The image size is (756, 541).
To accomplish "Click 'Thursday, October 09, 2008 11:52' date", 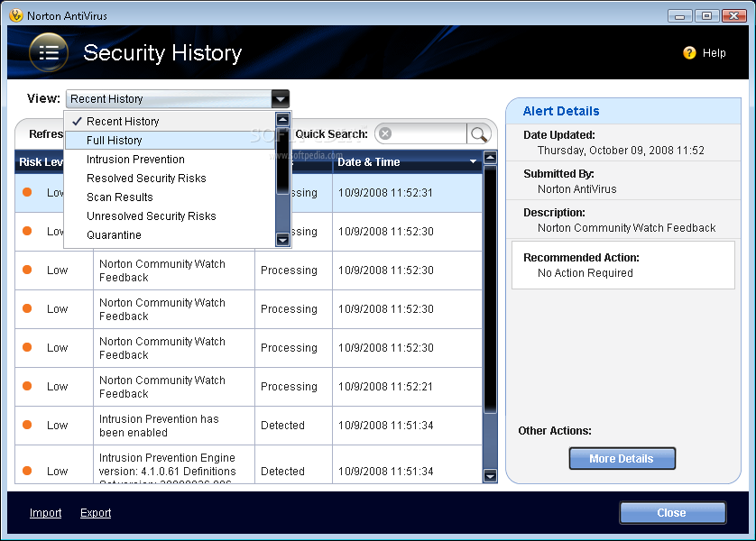I will coord(621,151).
